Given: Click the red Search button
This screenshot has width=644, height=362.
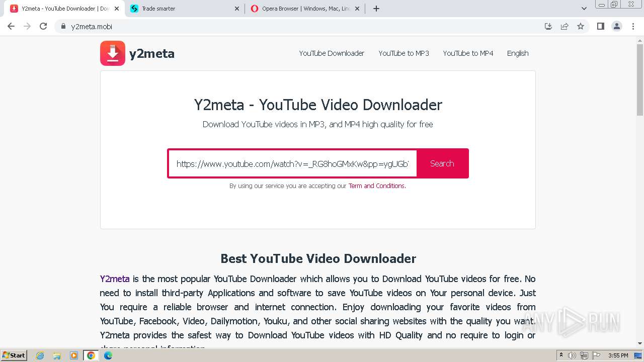Looking at the screenshot, I should pos(442,163).
